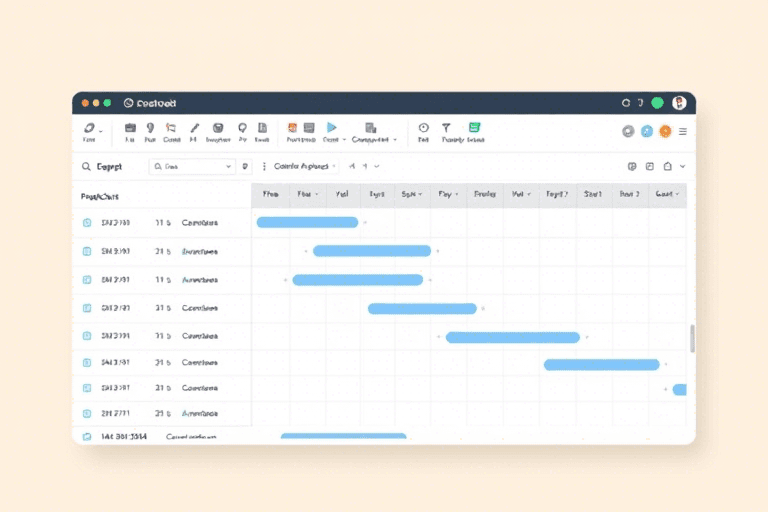Expand the last timeline column header dropdown
The width and height of the screenshot is (768, 512).
click(x=677, y=194)
